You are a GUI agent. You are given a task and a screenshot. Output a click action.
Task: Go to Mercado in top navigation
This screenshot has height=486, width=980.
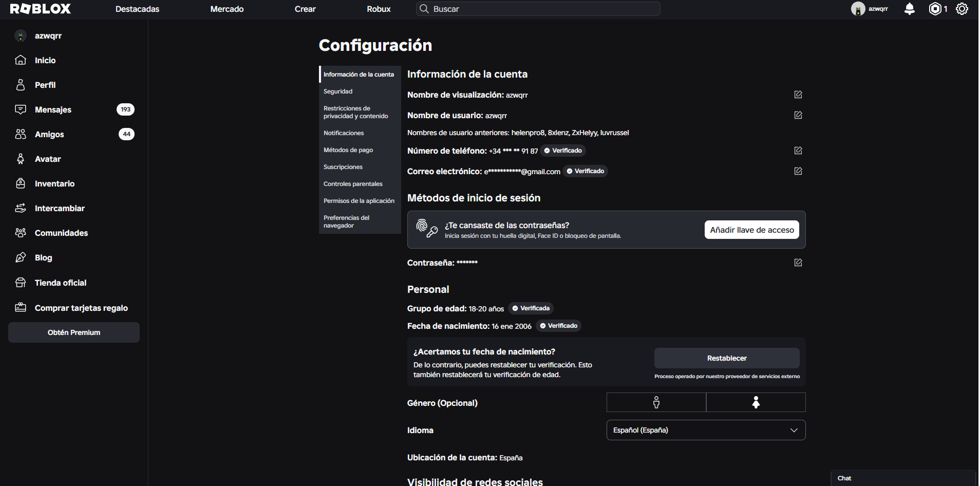pos(227,9)
